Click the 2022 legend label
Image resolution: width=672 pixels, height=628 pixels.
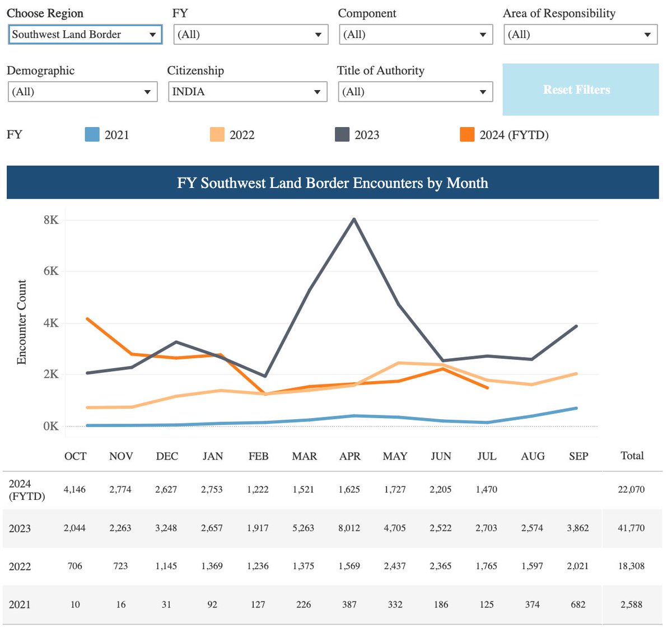[x=242, y=135]
